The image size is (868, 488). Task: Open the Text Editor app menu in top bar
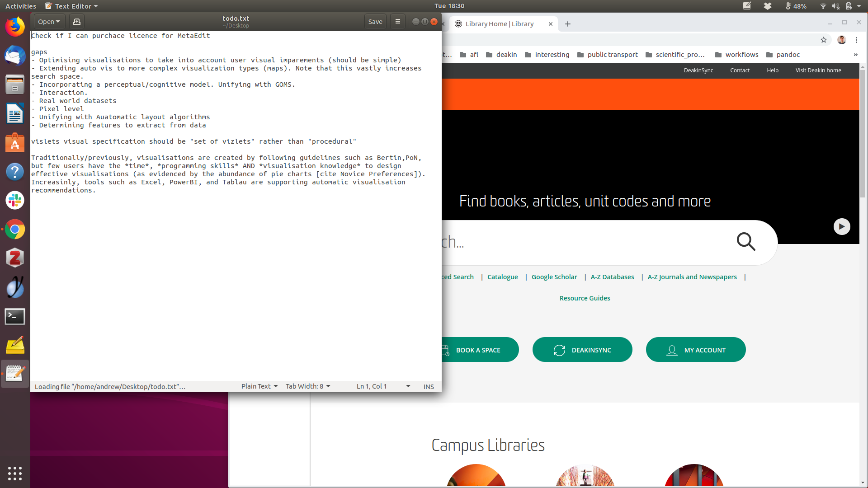[x=72, y=6]
